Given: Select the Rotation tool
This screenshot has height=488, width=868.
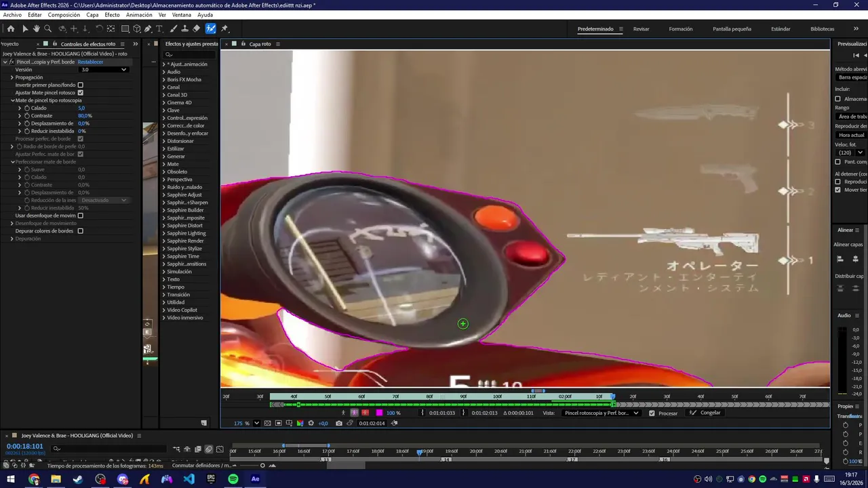Looking at the screenshot, I should pyautogui.click(x=99, y=28).
